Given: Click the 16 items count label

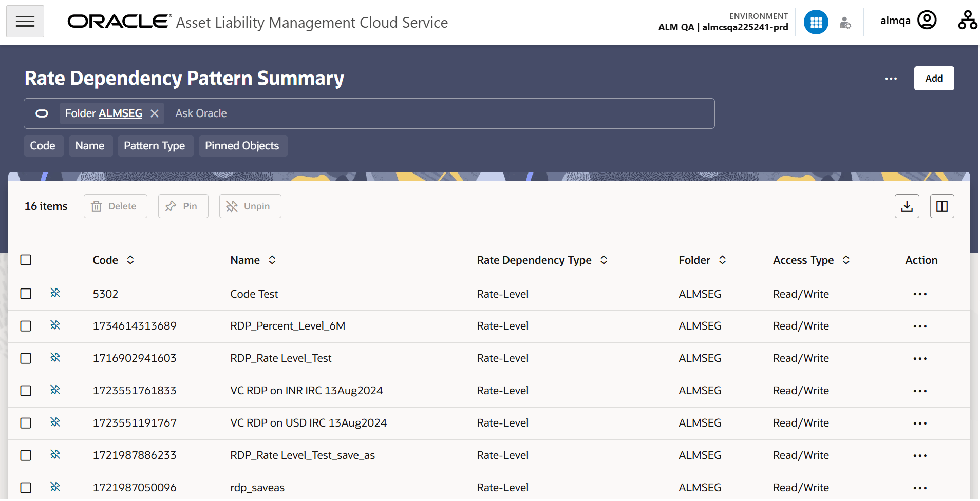Looking at the screenshot, I should click(x=46, y=206).
